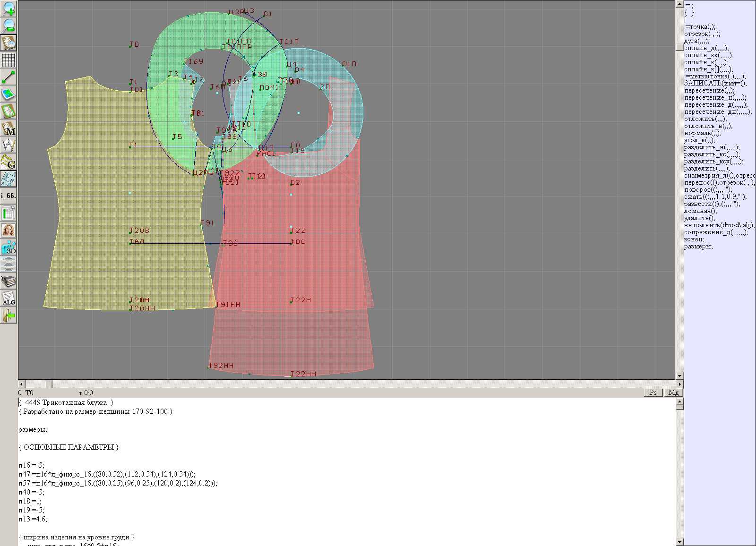Click the canvas horizontal scrollbar left arrow
The height and width of the screenshot is (546, 756).
21,384
